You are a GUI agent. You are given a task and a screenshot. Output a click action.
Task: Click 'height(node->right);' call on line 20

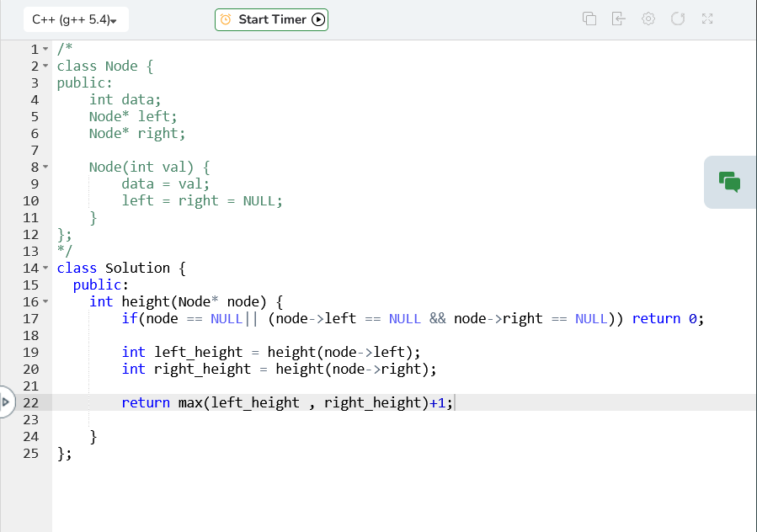click(x=356, y=370)
